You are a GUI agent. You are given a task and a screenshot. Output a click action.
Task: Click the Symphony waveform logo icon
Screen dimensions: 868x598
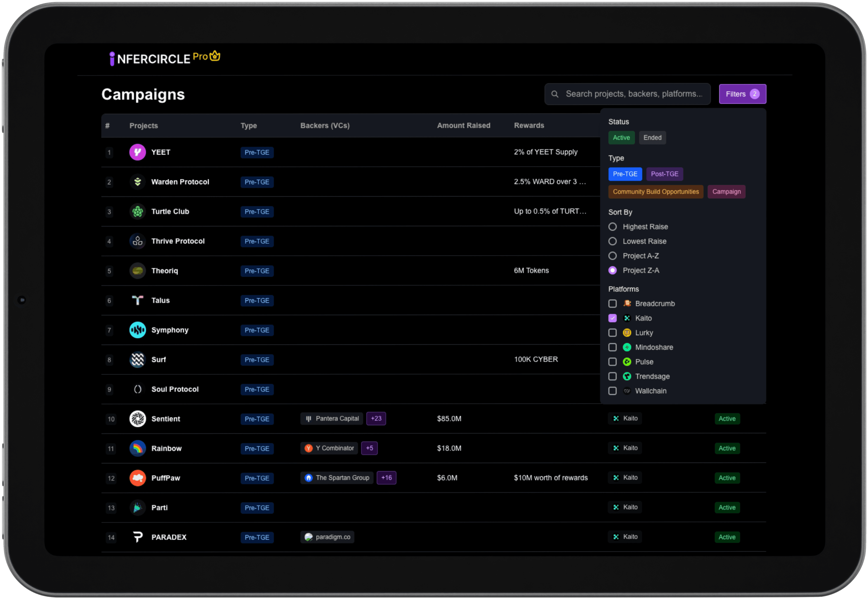(x=137, y=330)
